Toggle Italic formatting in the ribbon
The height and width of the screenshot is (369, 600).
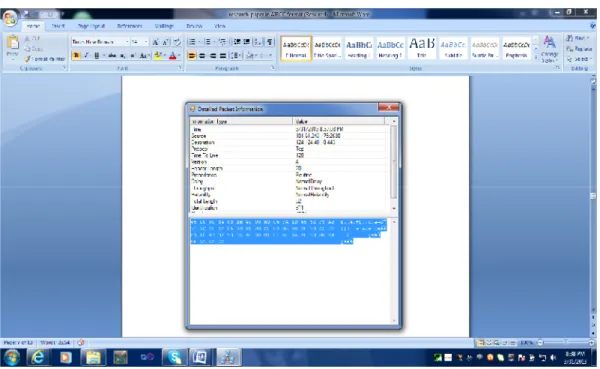point(86,56)
